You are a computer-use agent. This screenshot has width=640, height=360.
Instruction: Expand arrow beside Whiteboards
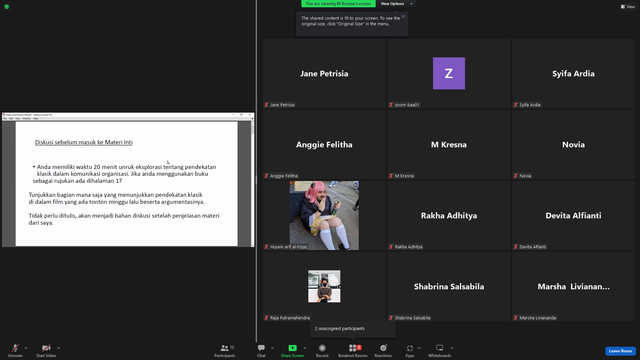[x=452, y=348]
